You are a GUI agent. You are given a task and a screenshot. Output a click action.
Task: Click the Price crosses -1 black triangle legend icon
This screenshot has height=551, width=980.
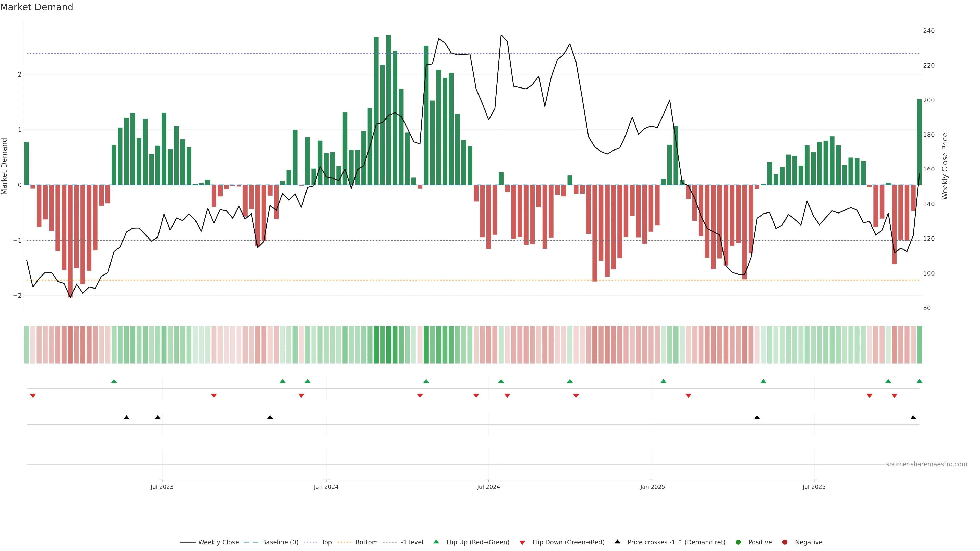click(617, 542)
